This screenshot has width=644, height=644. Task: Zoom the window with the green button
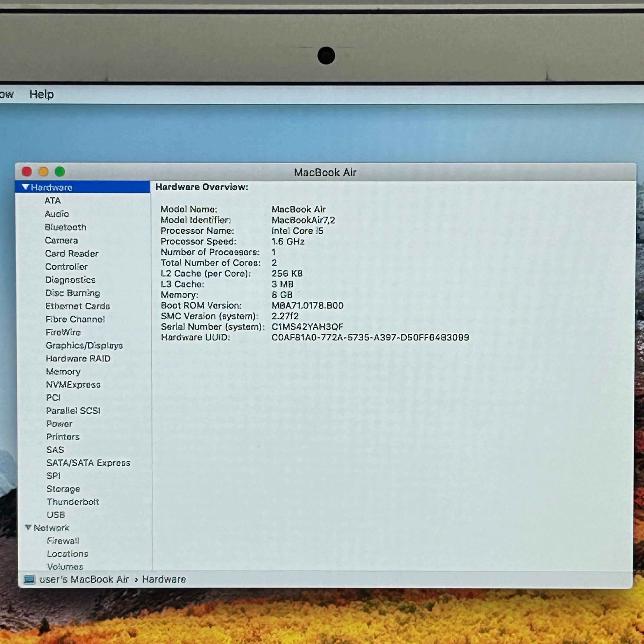point(60,172)
